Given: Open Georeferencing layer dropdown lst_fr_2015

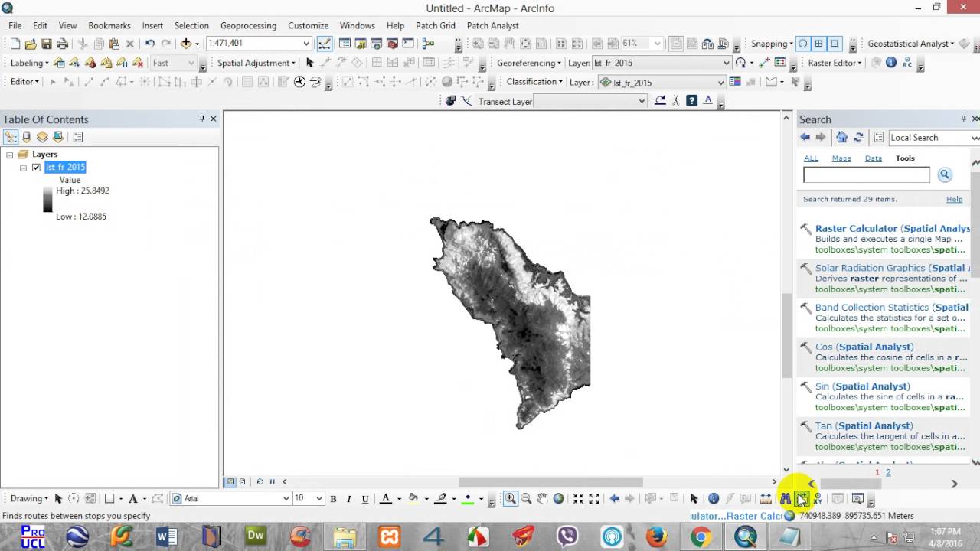Looking at the screenshot, I should point(726,63).
